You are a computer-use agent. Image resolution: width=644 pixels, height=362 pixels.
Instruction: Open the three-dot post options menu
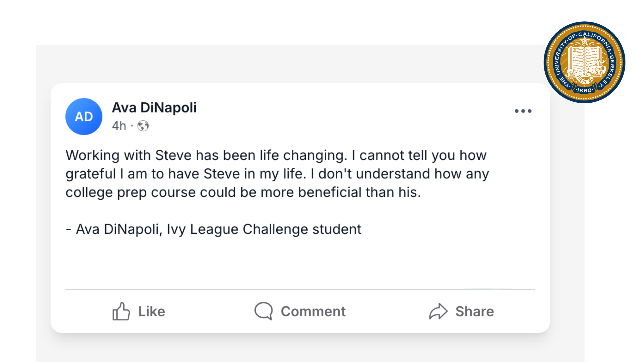coord(523,111)
